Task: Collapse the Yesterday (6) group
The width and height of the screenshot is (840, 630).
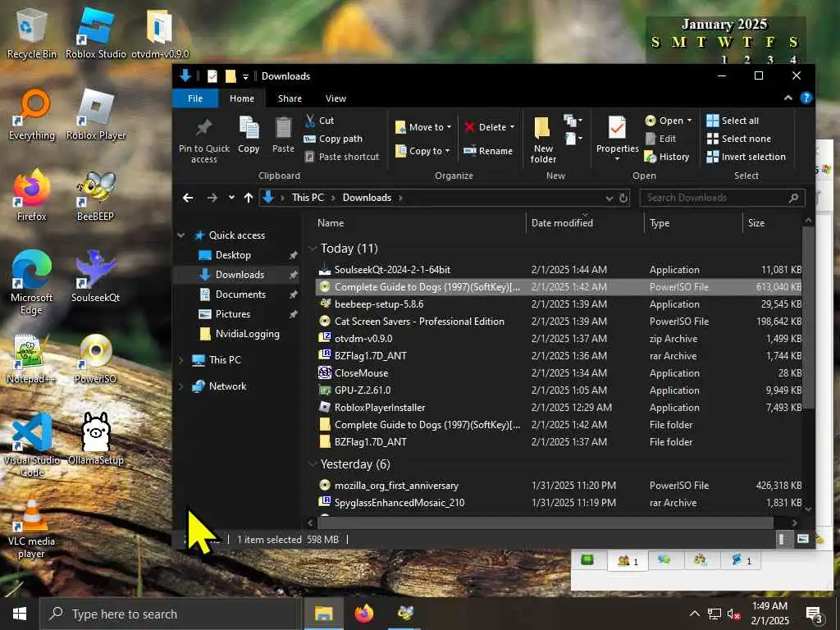Action: click(x=313, y=464)
